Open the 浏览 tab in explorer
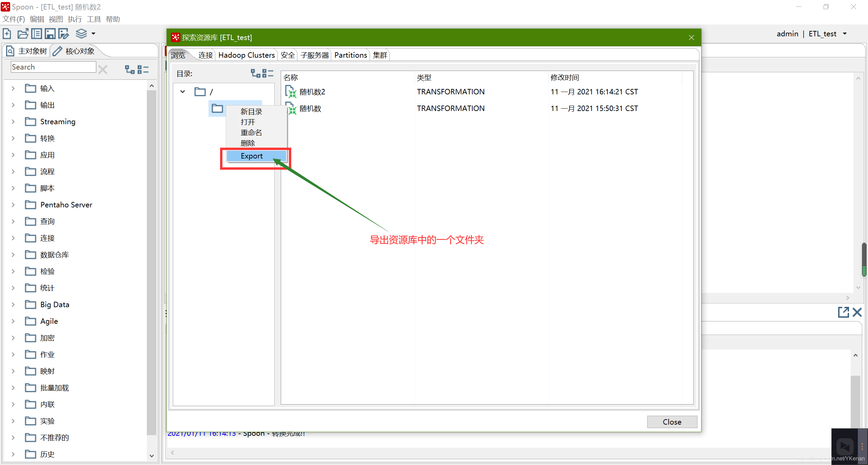This screenshot has width=868, height=465. pos(178,55)
